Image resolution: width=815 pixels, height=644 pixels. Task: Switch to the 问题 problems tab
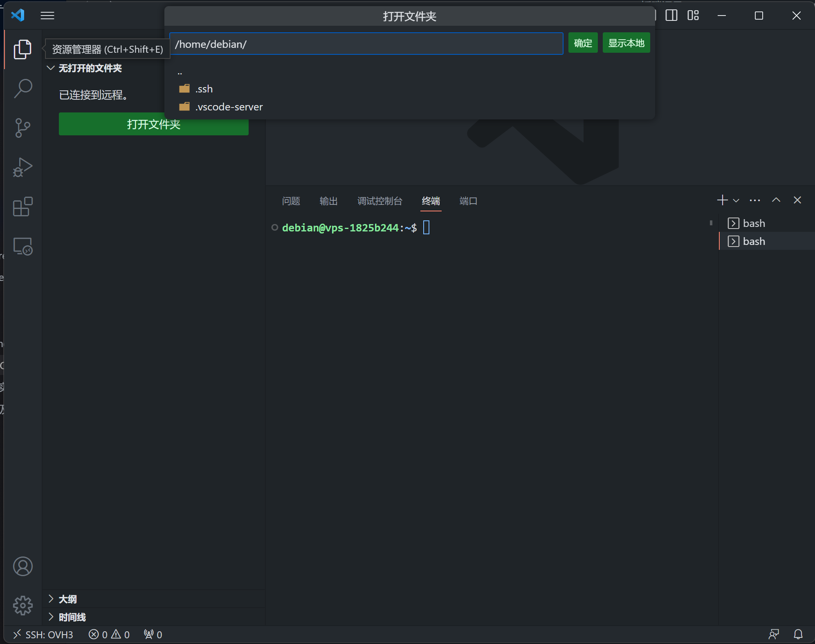tap(291, 201)
